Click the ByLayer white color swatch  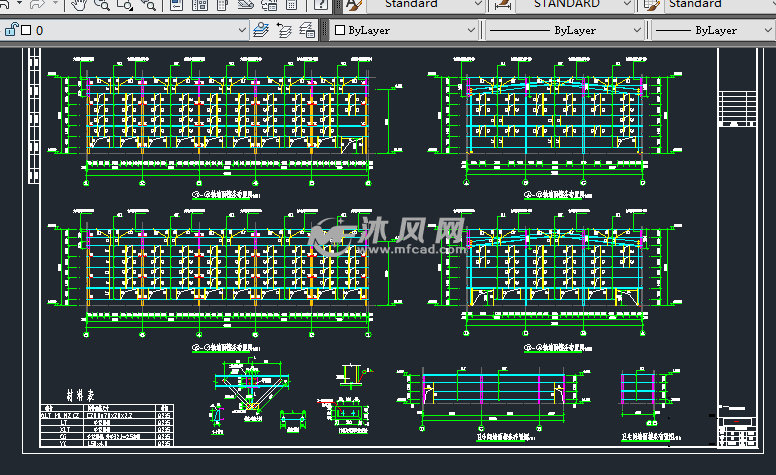(x=340, y=30)
